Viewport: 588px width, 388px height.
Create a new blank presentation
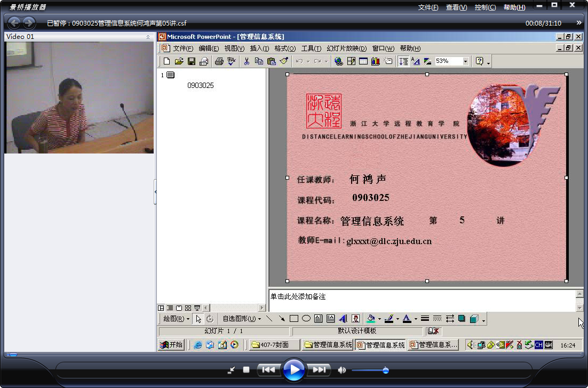click(167, 61)
